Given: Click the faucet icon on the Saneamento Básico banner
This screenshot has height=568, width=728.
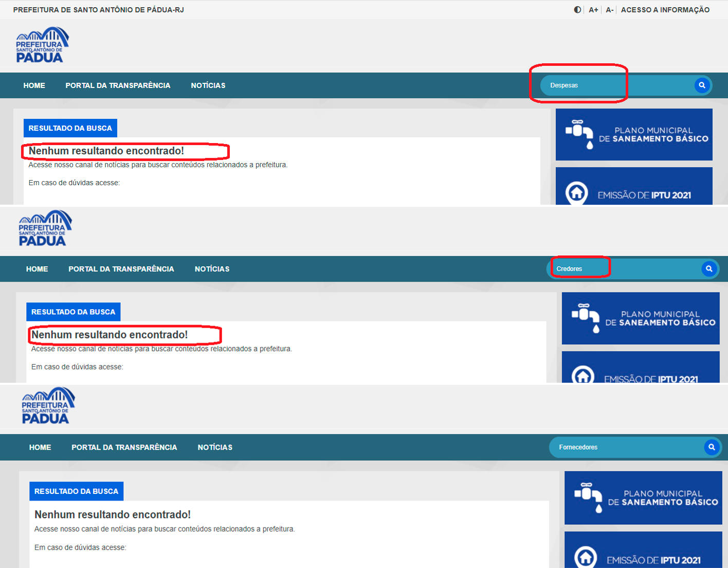Looking at the screenshot, I should [x=579, y=134].
